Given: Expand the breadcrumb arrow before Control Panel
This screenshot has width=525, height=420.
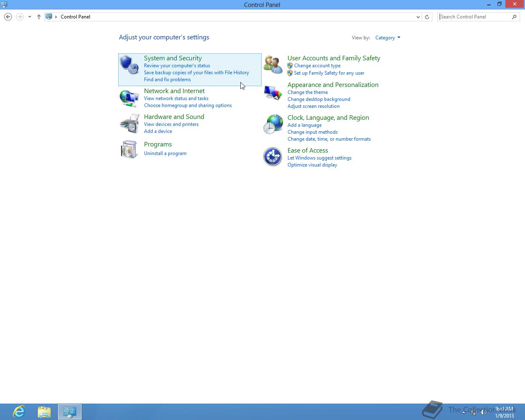Looking at the screenshot, I should tap(56, 17).
